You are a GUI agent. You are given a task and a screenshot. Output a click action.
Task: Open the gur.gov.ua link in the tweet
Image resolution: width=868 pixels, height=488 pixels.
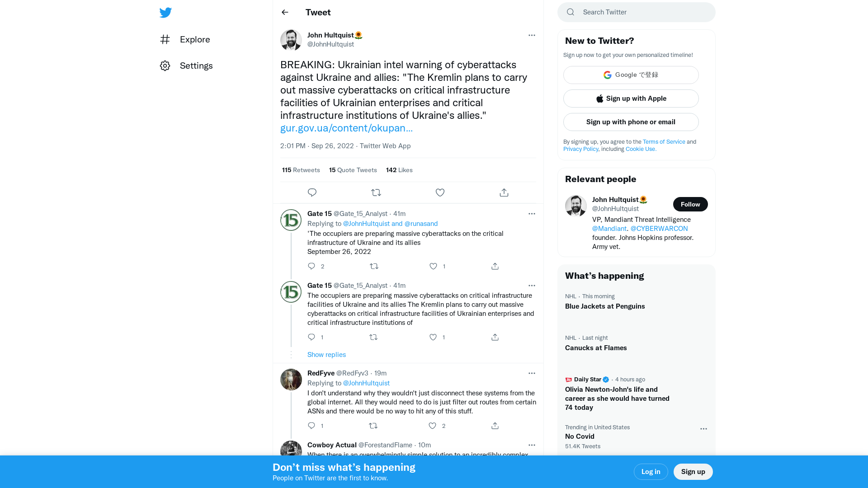(x=346, y=128)
